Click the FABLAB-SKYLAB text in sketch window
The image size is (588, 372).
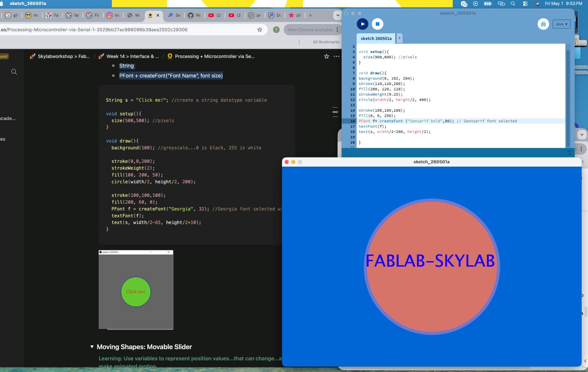pyautogui.click(x=430, y=261)
